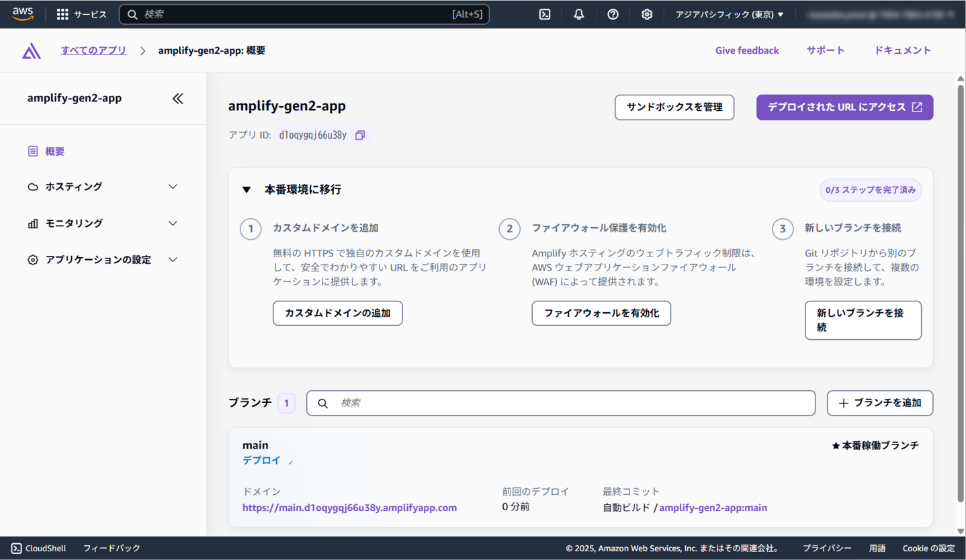Click サンドボックスを管理 button
The image size is (966, 560).
point(674,107)
